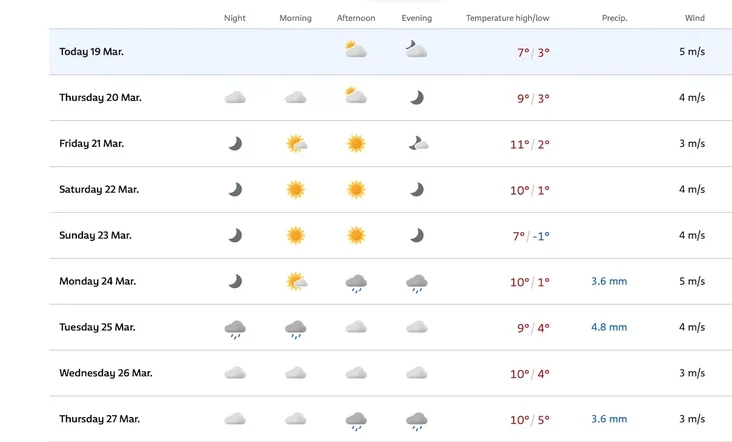Click Friday 21 Mar. morning sun-and-cloud icon
Viewport: 732px width, 442px height.
[296, 143]
